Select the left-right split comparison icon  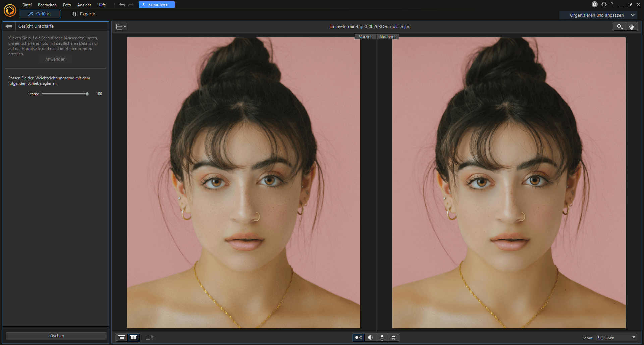(370, 338)
